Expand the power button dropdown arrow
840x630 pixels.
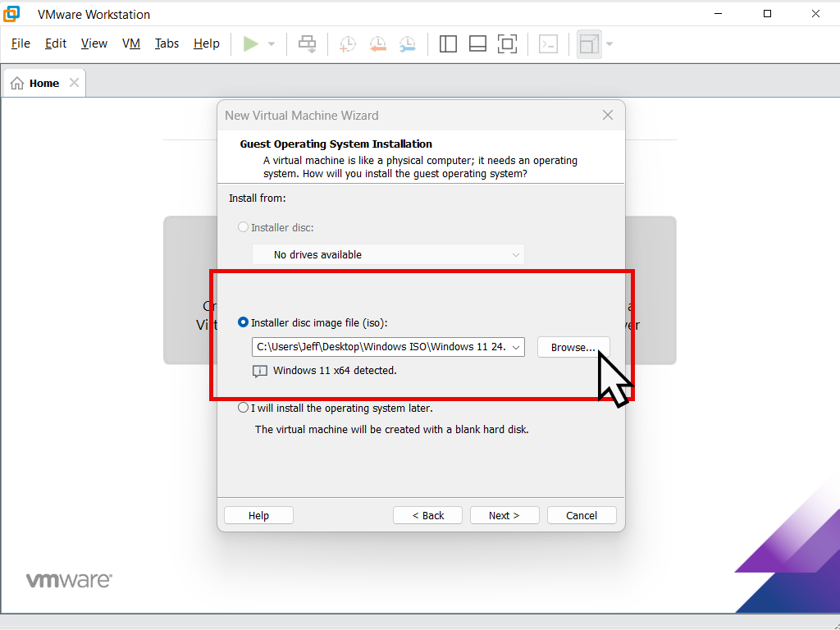(x=271, y=43)
